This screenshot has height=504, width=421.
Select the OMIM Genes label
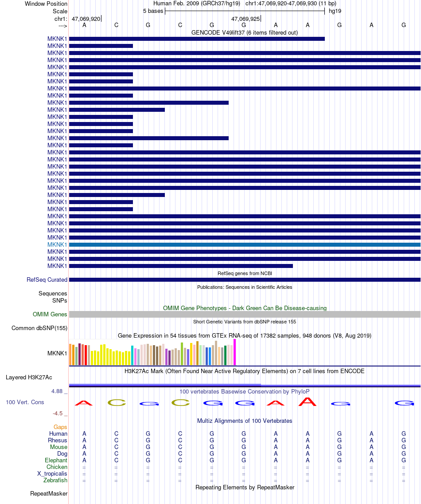[x=50, y=315]
